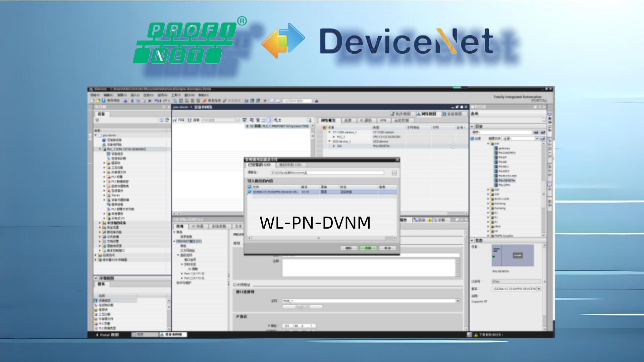Viewport: 644px width, 362px height.
Task: Open the Profile dropdown in hardware catalog
Action: click(x=537, y=138)
